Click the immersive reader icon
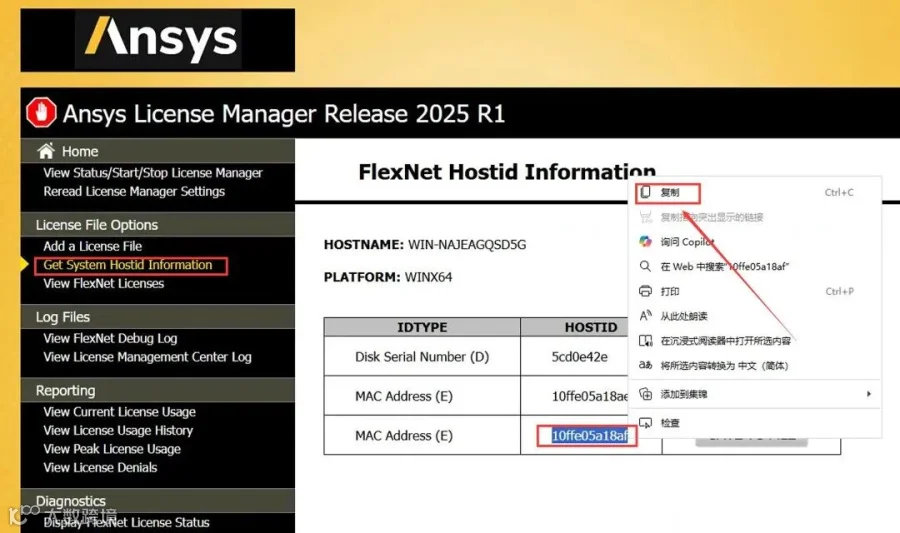 click(645, 341)
